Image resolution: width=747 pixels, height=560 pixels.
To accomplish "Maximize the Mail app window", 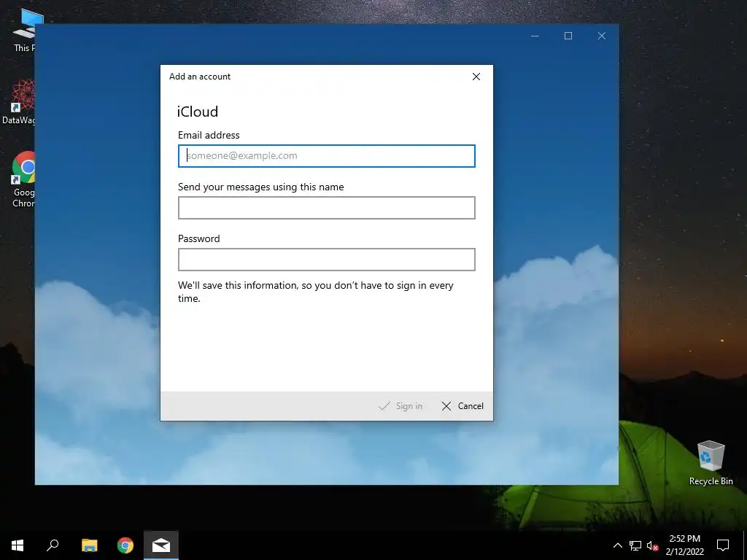I will click(568, 36).
